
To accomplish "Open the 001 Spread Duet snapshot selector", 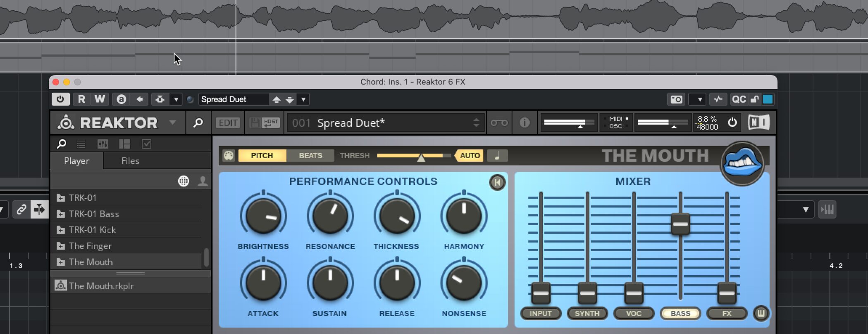I will [386, 123].
